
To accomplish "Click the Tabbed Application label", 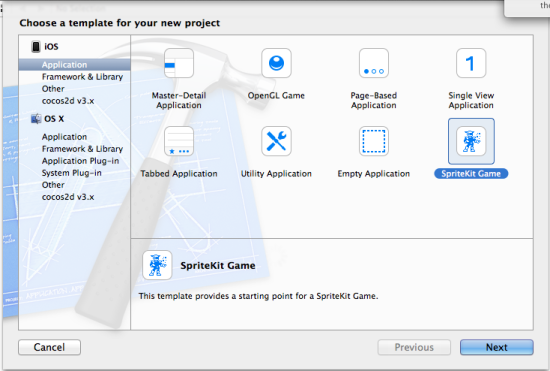I will [x=179, y=174].
